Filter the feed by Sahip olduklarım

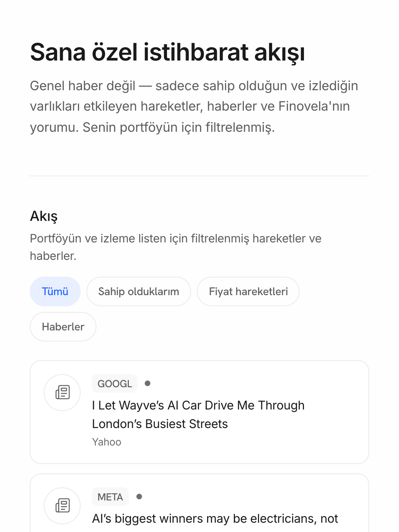[x=138, y=291]
